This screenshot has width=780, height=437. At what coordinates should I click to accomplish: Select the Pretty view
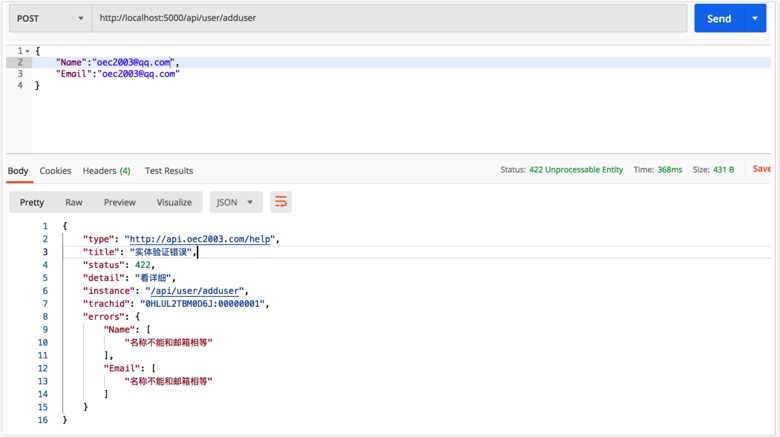pos(32,202)
